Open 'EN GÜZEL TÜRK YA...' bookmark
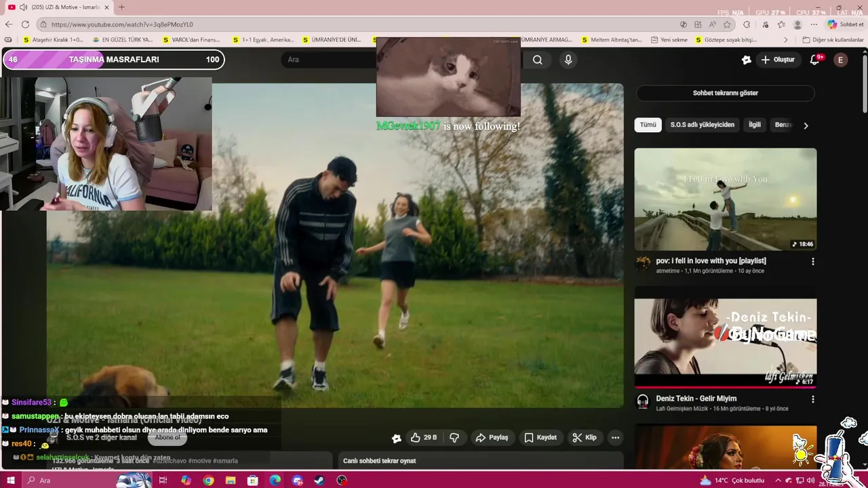The height and width of the screenshot is (488, 868). tap(123, 40)
